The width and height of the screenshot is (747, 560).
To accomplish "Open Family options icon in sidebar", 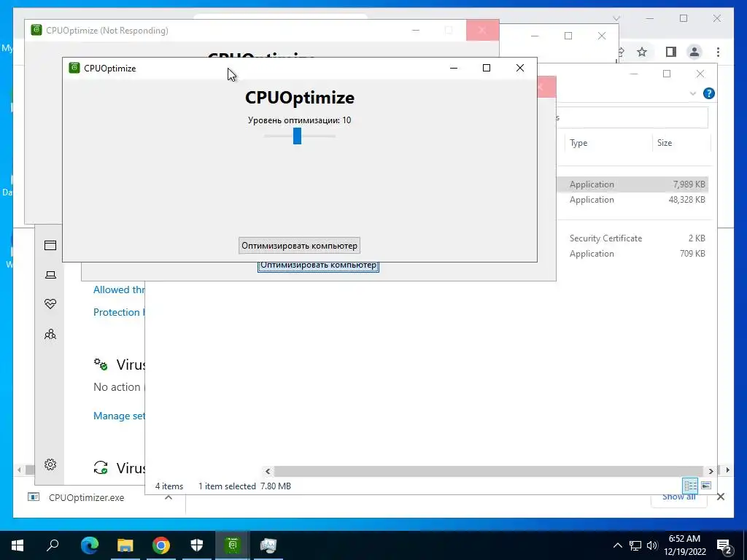I will [x=50, y=334].
